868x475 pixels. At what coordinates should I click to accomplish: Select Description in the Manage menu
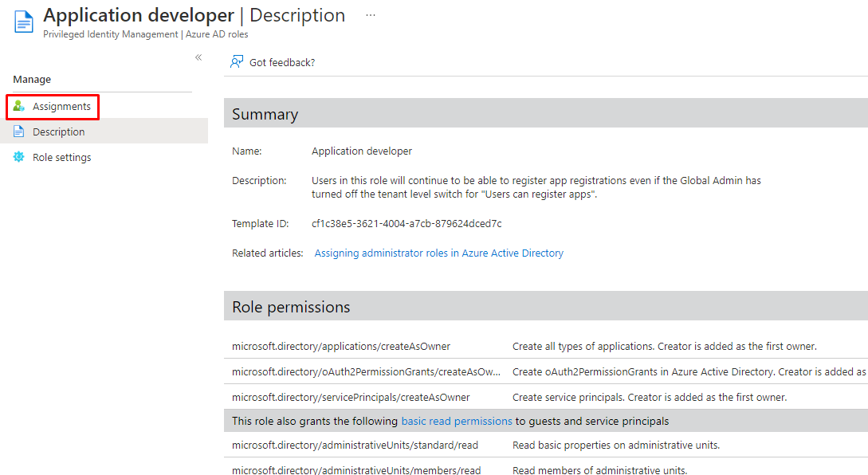coord(58,132)
